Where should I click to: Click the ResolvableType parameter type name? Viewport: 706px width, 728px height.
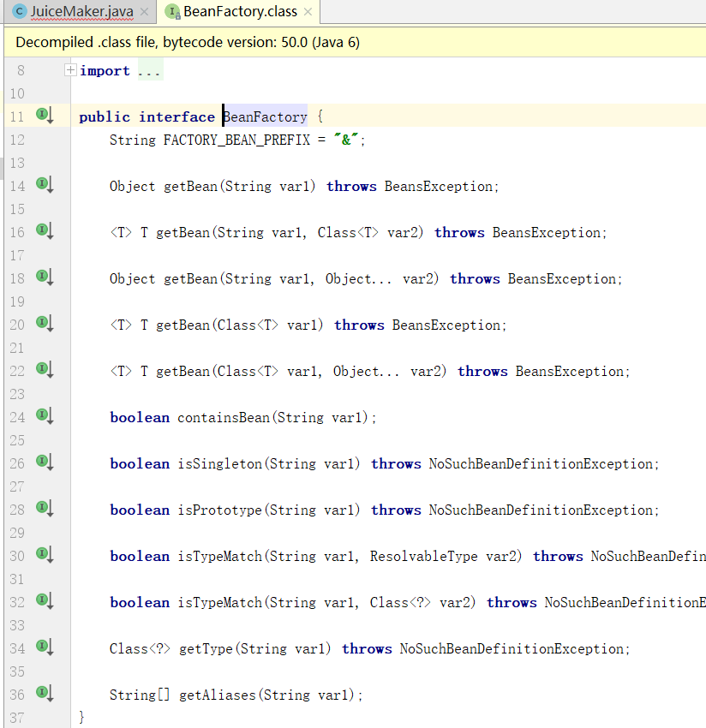pyautogui.click(x=423, y=557)
